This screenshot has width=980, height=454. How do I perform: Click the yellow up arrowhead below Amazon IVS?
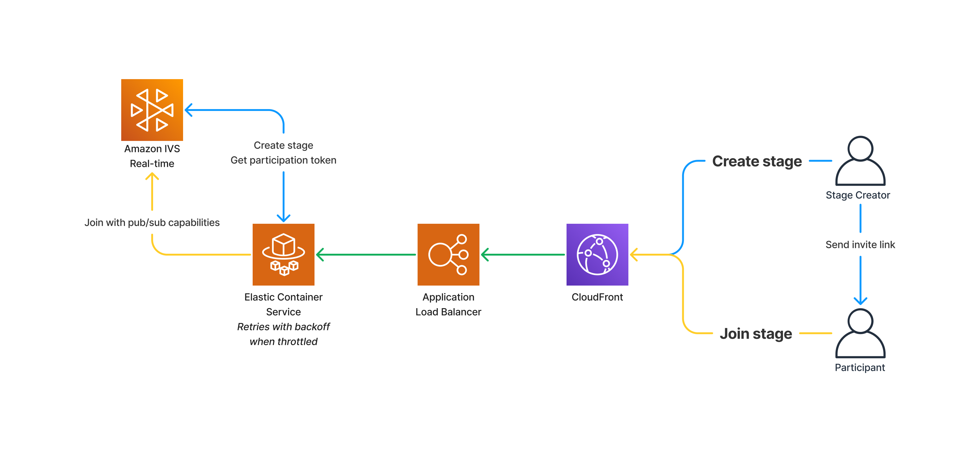coord(152,176)
